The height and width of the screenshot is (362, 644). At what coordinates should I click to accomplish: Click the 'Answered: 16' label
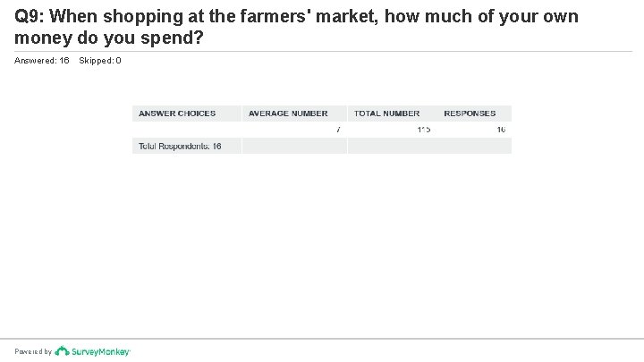point(42,61)
